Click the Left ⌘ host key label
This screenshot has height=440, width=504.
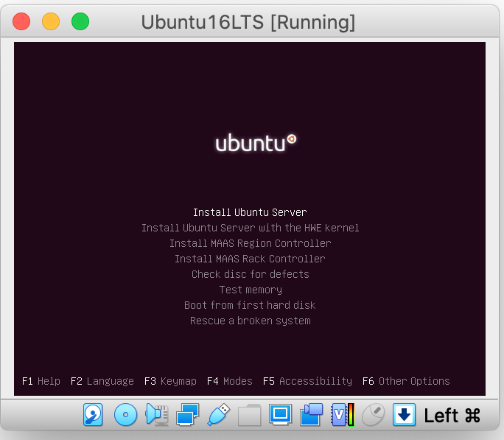[452, 415]
